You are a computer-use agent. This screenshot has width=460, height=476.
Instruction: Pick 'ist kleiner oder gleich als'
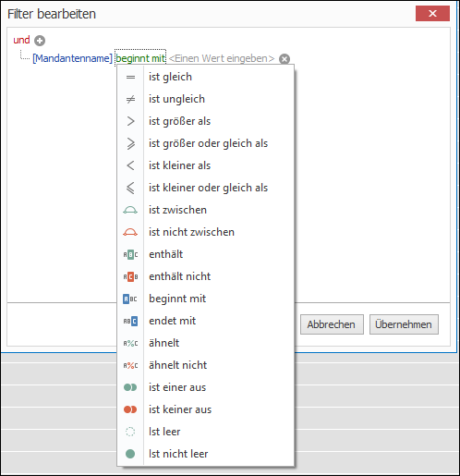205,188
